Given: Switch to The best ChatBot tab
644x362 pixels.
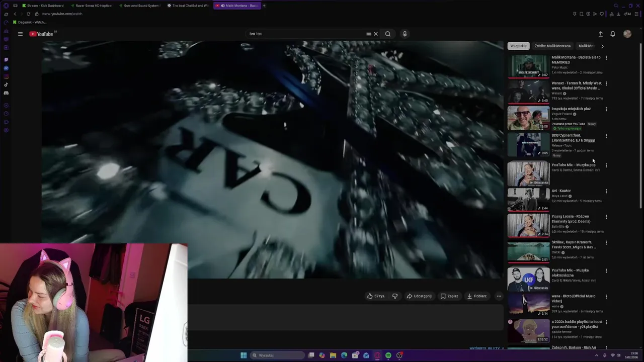Looking at the screenshot, I should [x=188, y=6].
